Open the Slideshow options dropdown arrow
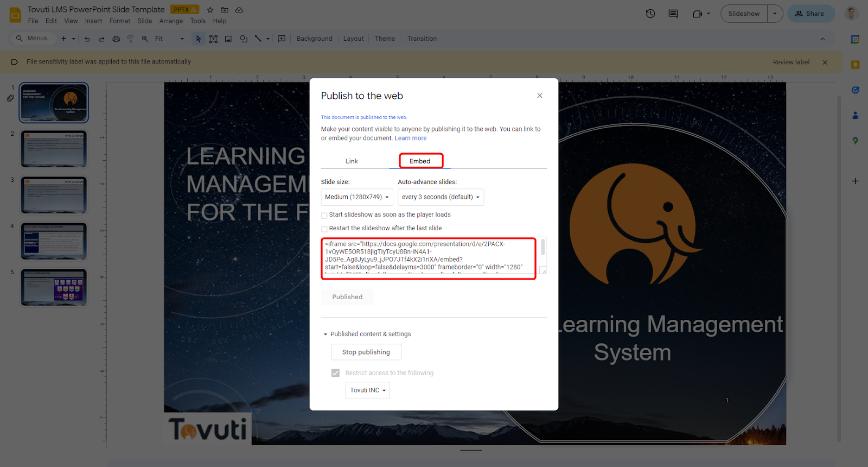Screen dimensions: 868x467 click(775, 14)
